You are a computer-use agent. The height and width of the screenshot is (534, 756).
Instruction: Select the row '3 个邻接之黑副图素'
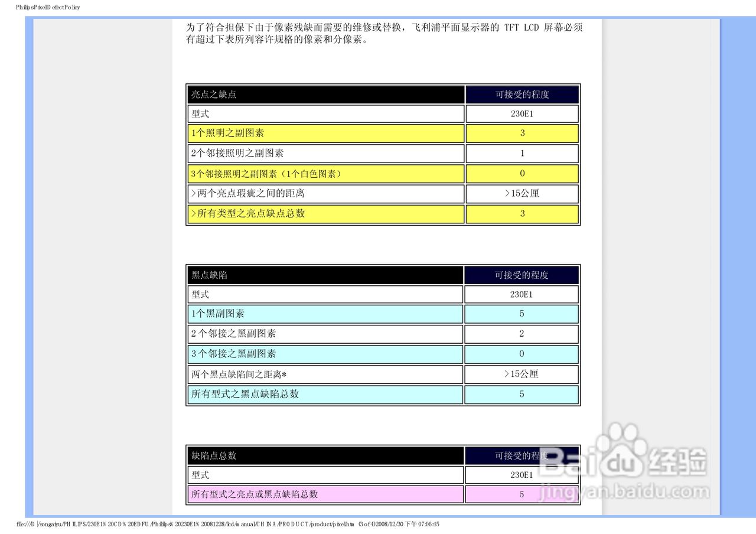pyautogui.click(x=325, y=354)
